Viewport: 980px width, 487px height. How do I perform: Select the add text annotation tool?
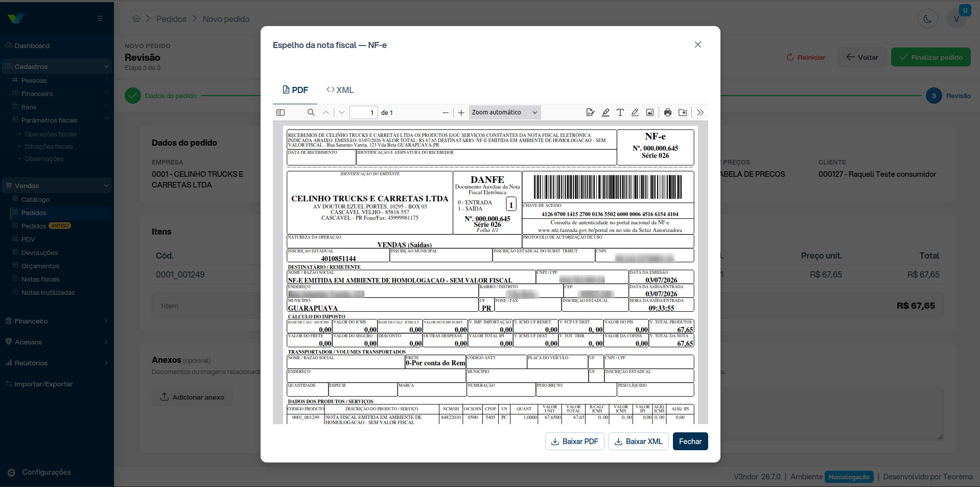tap(620, 112)
